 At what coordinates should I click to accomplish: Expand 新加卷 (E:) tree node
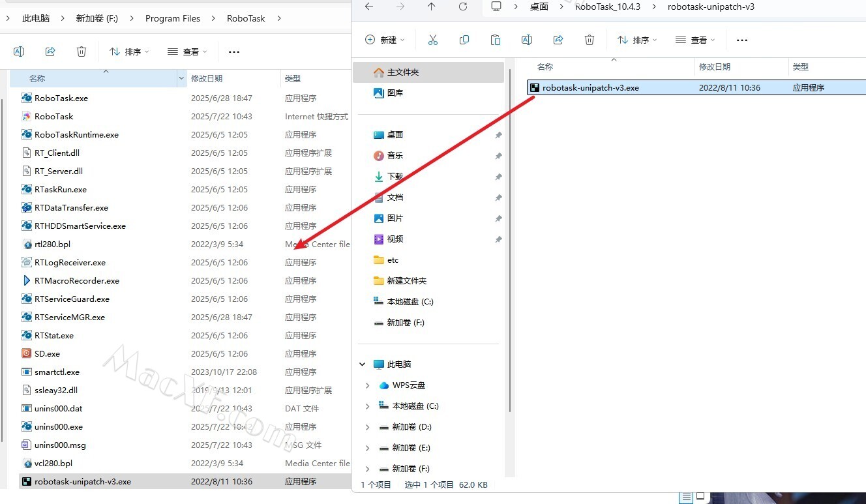pos(368,447)
